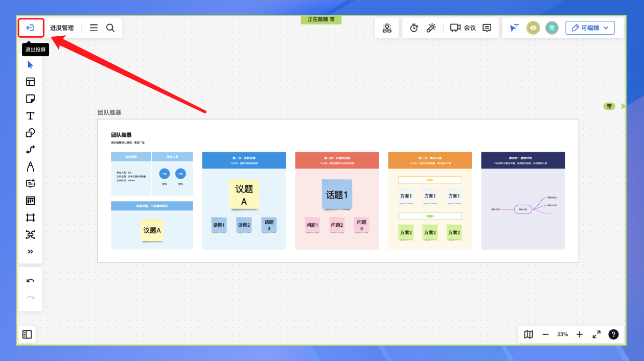
Task: Click the 33% zoom level
Action: pos(562,334)
